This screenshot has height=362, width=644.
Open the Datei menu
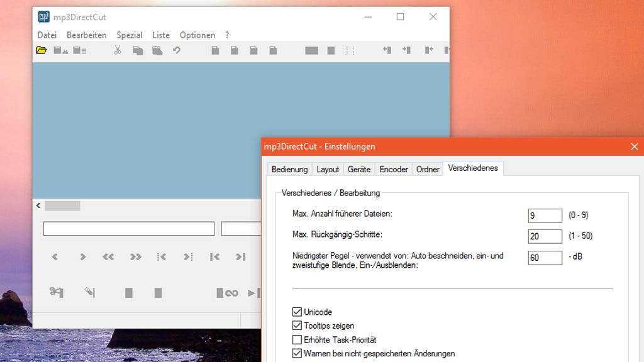coord(47,35)
